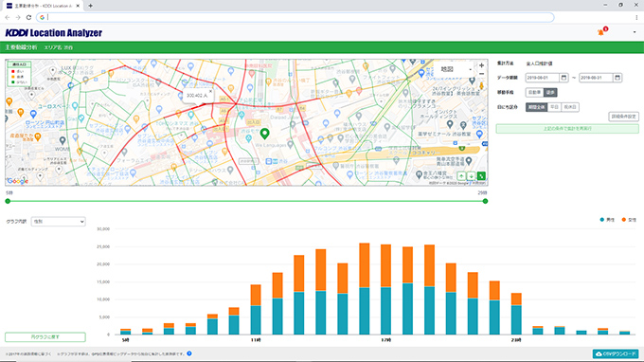The width and height of the screenshot is (644, 362).
Task: Click the CSV download button
Action: pos(616,353)
